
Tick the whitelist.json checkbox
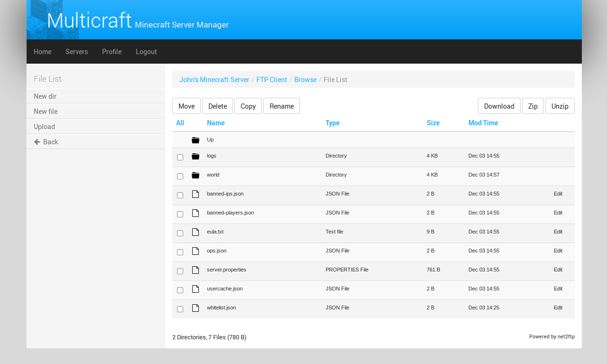[180, 309]
